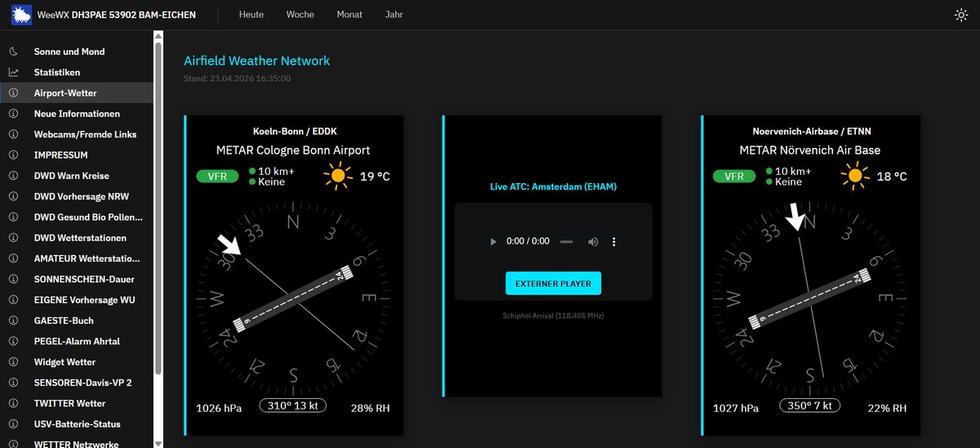
Task: Click the info icon beside SENSOREN-Davis-VP 2
Action: click(13, 383)
